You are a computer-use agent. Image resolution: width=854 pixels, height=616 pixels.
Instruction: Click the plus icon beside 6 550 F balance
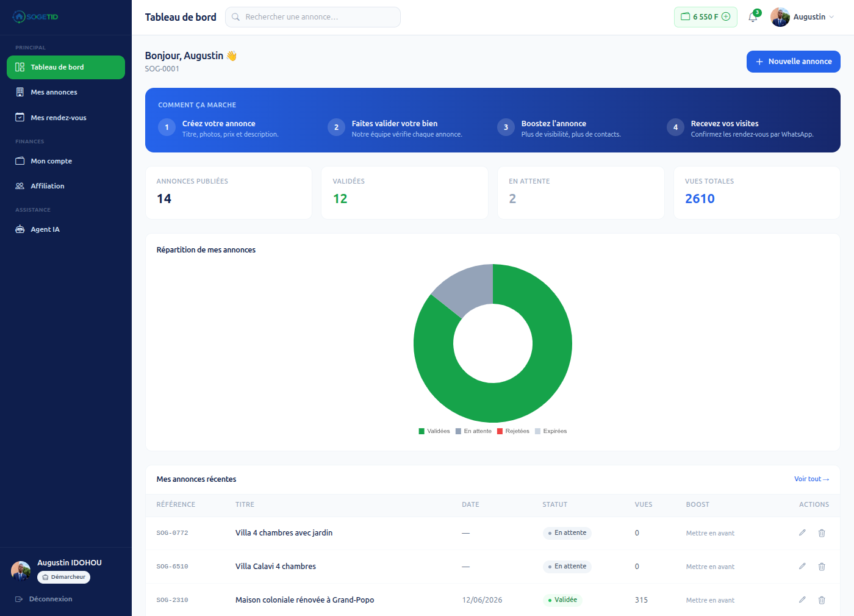pos(726,17)
